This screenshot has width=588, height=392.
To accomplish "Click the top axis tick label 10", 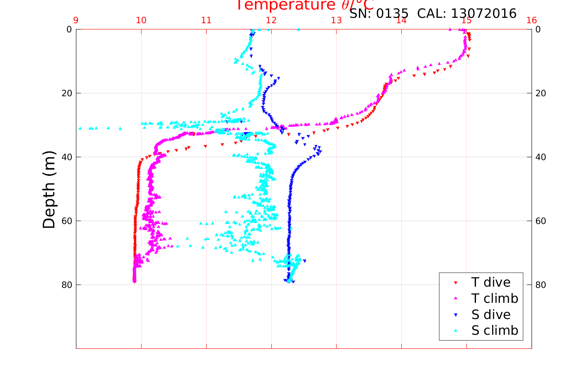I will coord(141,20).
